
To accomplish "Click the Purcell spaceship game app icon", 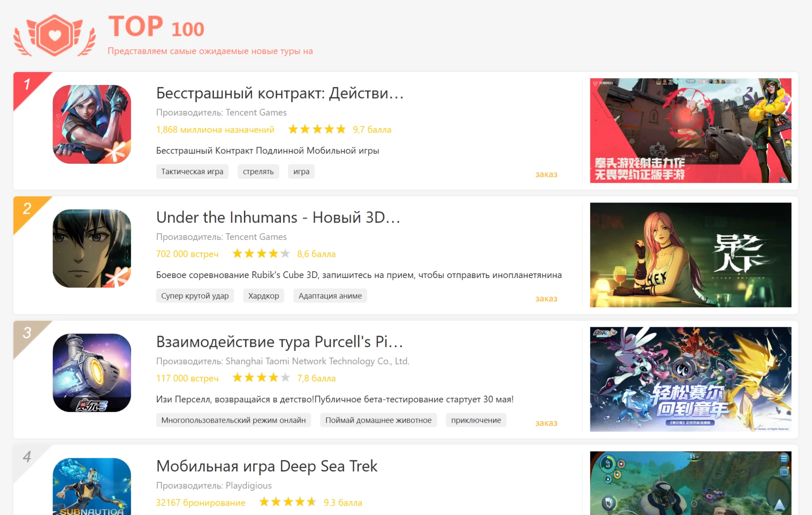I will click(x=92, y=373).
